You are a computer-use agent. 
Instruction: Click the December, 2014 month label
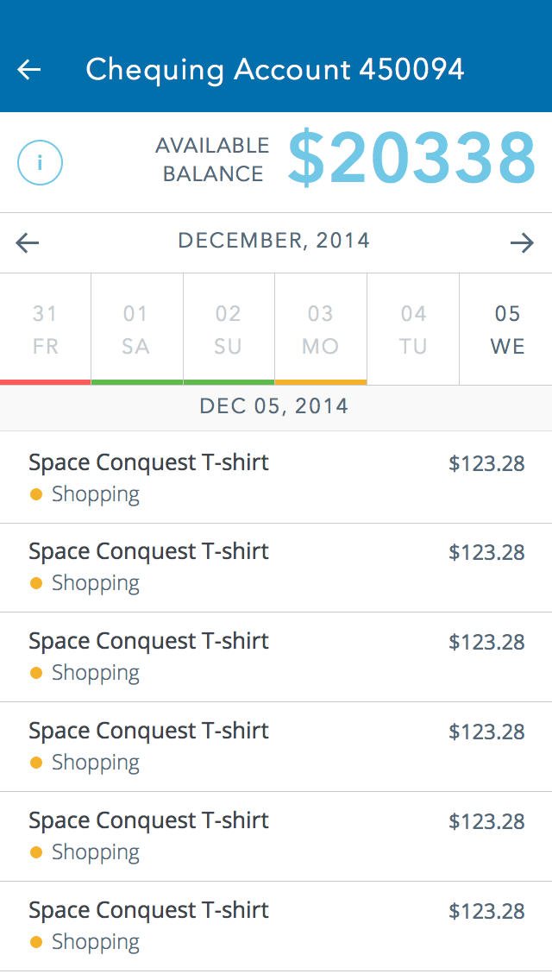274,241
